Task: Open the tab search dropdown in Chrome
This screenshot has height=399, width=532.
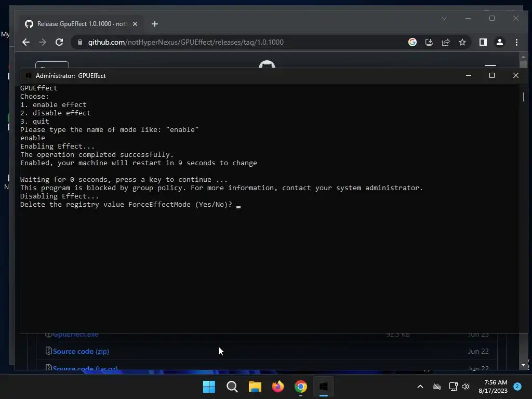Action: click(444, 18)
